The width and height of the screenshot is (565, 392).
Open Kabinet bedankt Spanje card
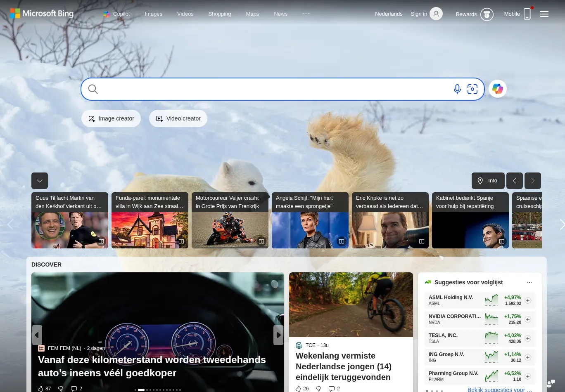click(470, 220)
